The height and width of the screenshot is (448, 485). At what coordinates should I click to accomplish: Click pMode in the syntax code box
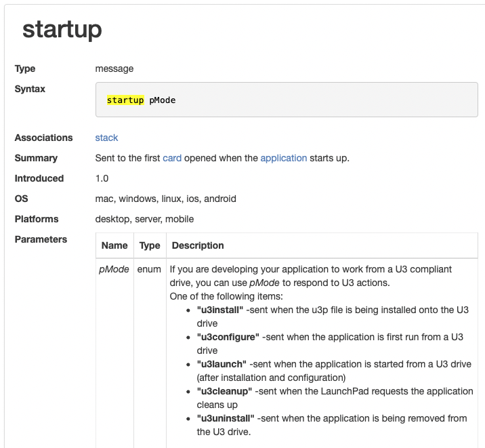pos(163,100)
